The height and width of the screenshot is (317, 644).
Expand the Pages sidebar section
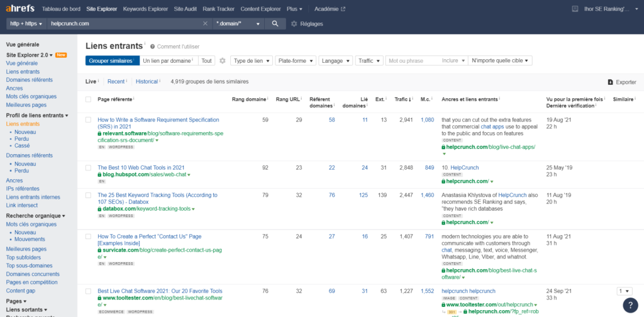point(16,301)
